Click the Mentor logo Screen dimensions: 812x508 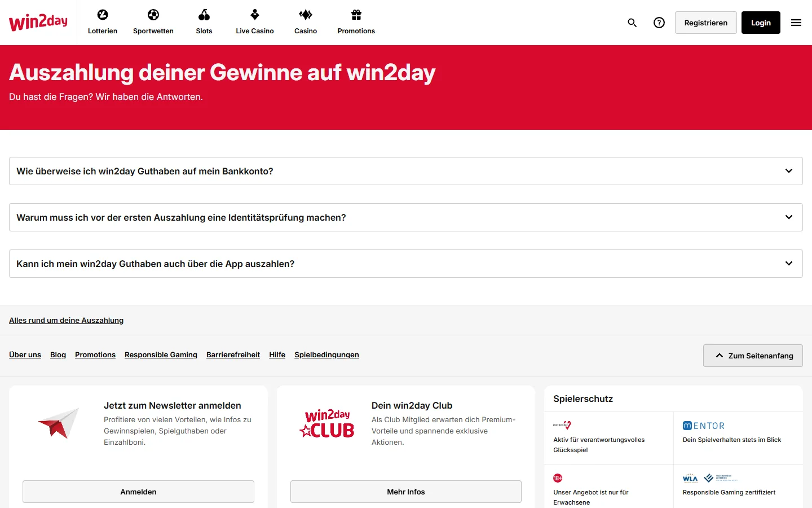(704, 426)
